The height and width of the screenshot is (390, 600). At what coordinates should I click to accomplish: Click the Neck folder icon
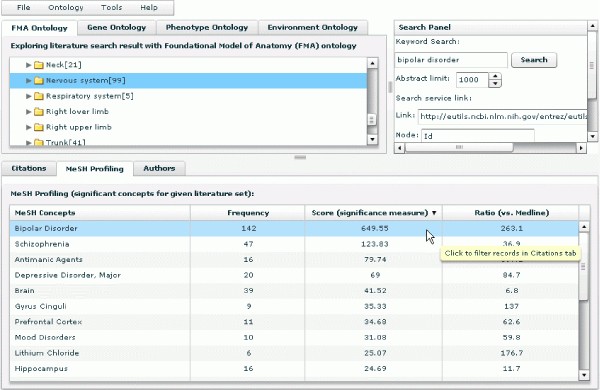tap(39, 65)
